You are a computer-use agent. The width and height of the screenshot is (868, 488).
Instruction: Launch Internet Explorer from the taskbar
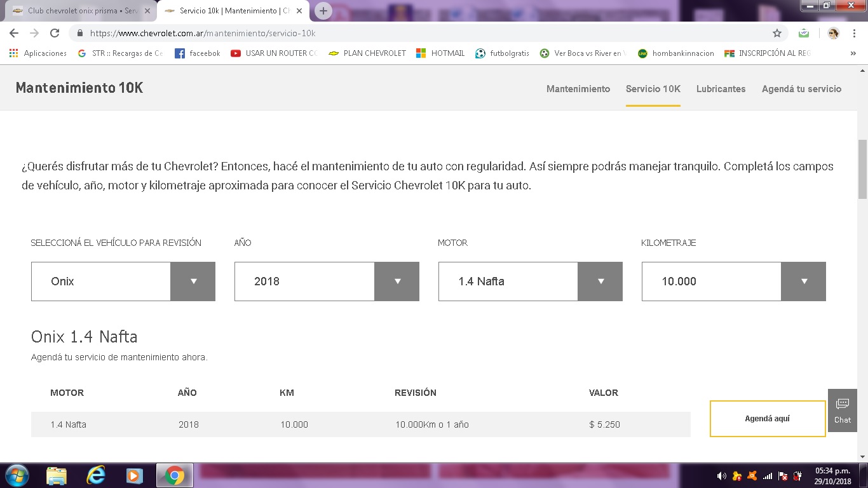[x=96, y=475]
